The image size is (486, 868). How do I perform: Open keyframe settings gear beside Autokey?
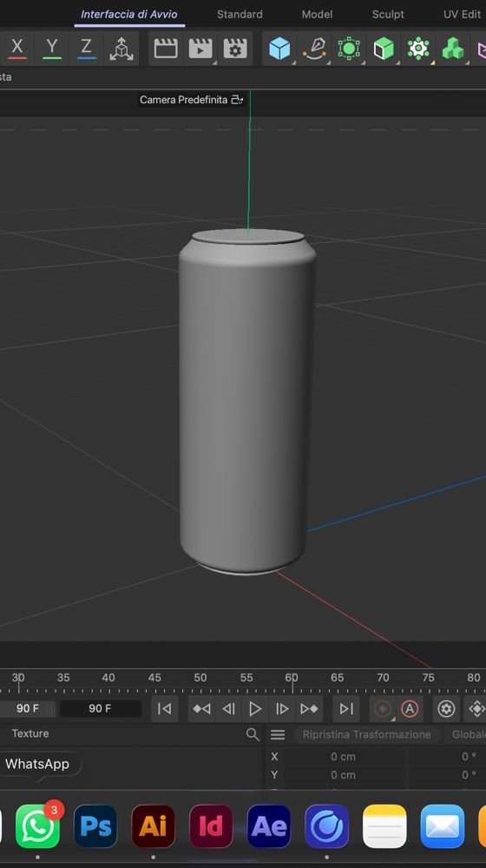(446, 708)
